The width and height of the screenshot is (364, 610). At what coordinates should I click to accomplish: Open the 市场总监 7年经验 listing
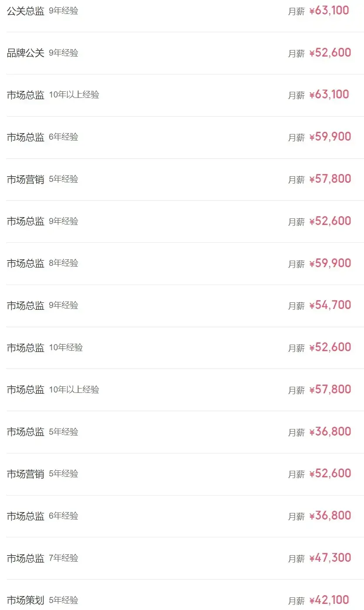coord(26,558)
